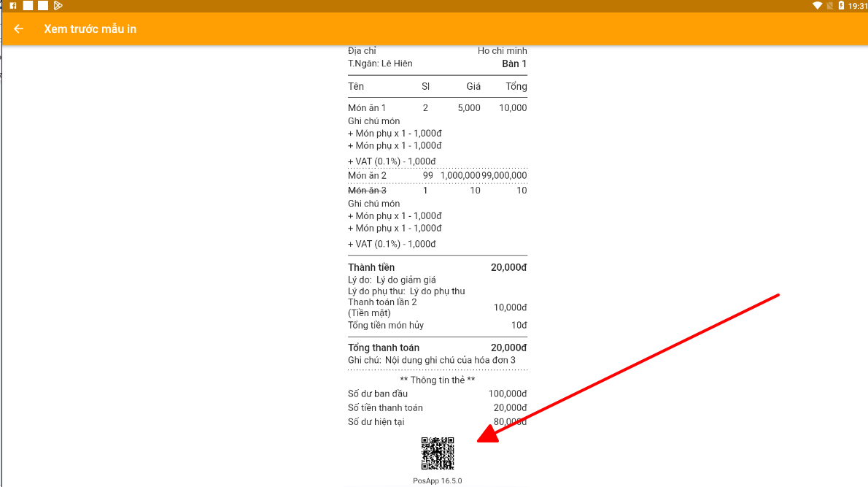Tap the battery charging icon
This screenshot has height=487, width=868.
pos(841,6)
